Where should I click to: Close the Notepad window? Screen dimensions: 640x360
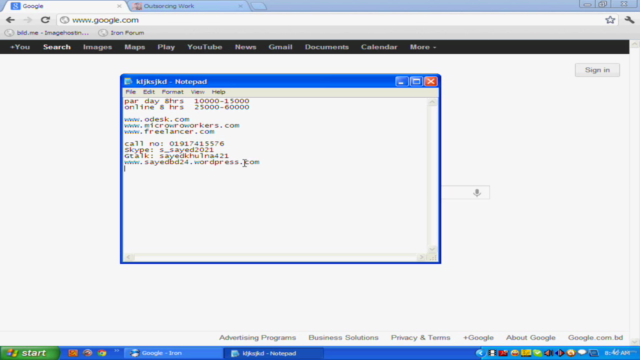[x=431, y=81]
